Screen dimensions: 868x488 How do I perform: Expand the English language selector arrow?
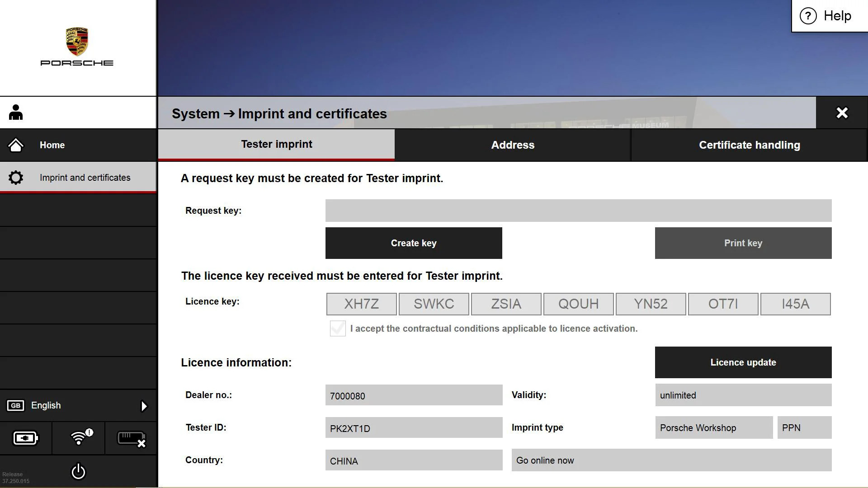point(144,406)
